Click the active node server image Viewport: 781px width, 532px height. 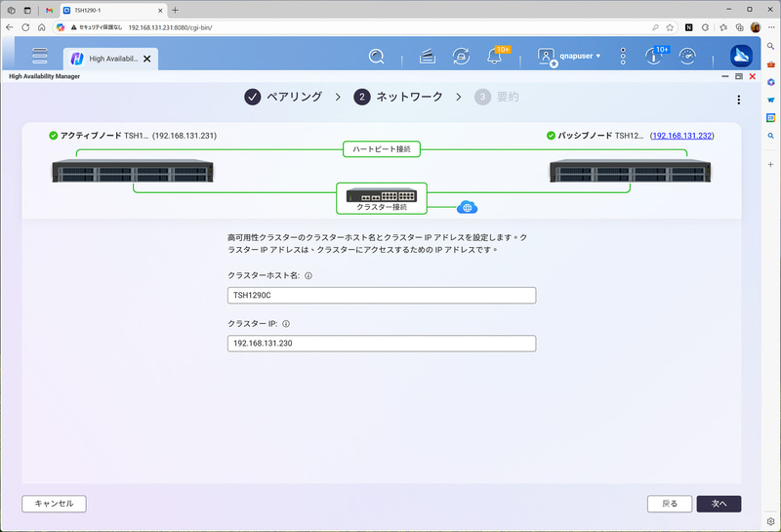(x=133, y=171)
